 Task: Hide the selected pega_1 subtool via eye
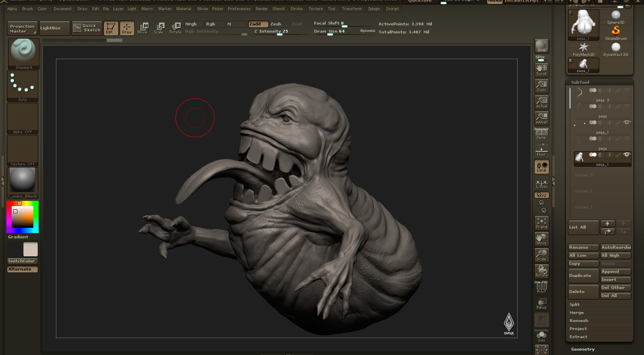point(626,155)
